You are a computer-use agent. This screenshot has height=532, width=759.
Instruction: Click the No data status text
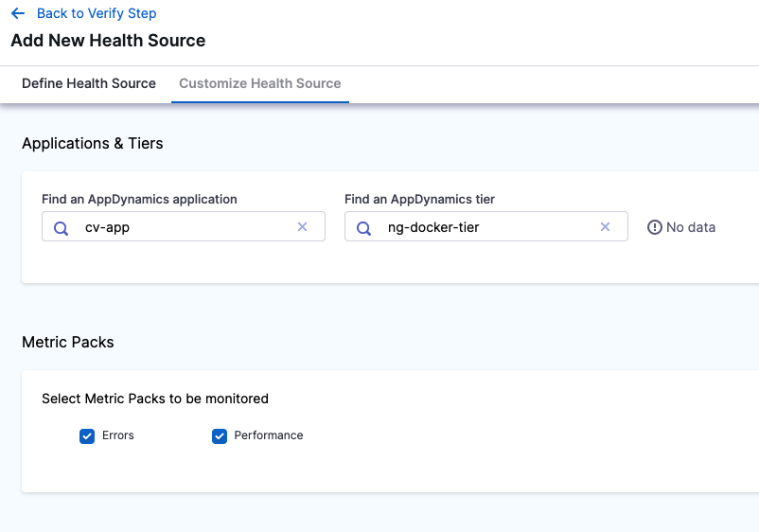tap(691, 227)
